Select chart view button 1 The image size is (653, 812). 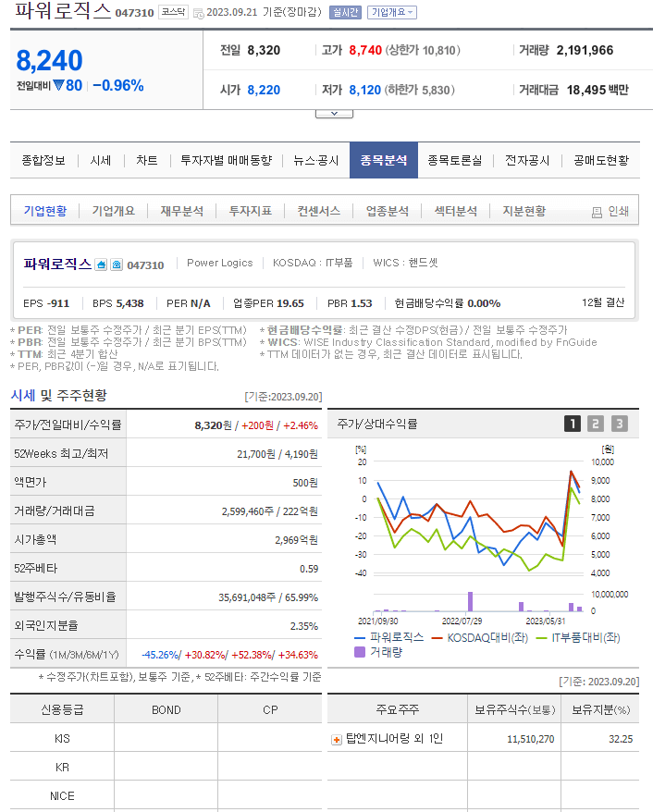click(573, 424)
